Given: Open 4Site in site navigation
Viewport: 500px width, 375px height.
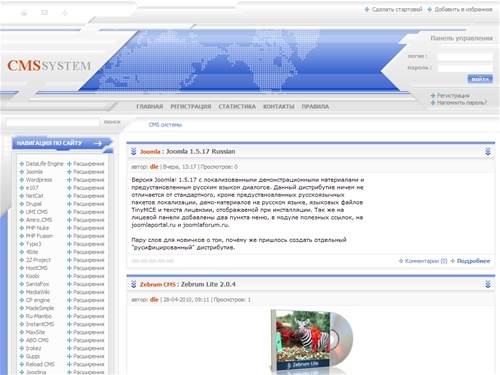Looking at the screenshot, I should [32, 252].
